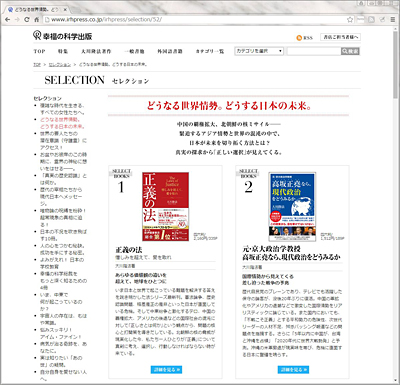Open sidebar link 歴代の宰相たちから現代日本へメッセージ
The height and width of the screenshot is (385, 400).
[61, 196]
